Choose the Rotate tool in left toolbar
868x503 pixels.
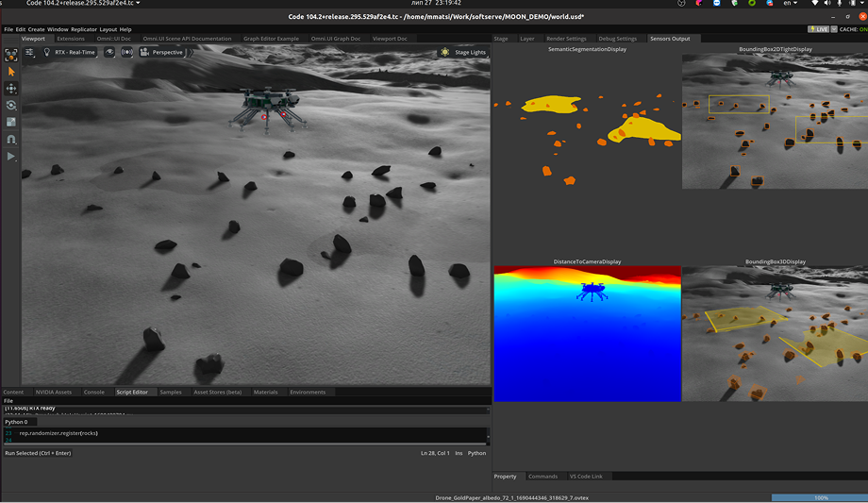[x=11, y=106]
